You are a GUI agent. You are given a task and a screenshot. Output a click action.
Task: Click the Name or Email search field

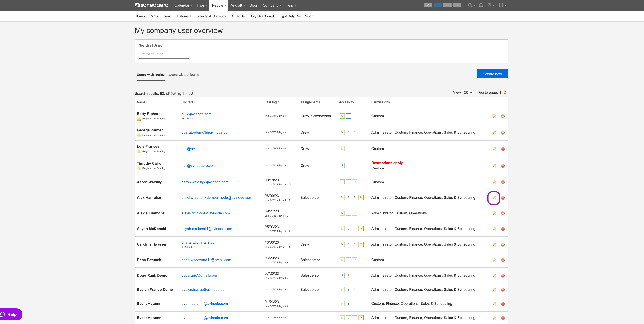pos(164,54)
